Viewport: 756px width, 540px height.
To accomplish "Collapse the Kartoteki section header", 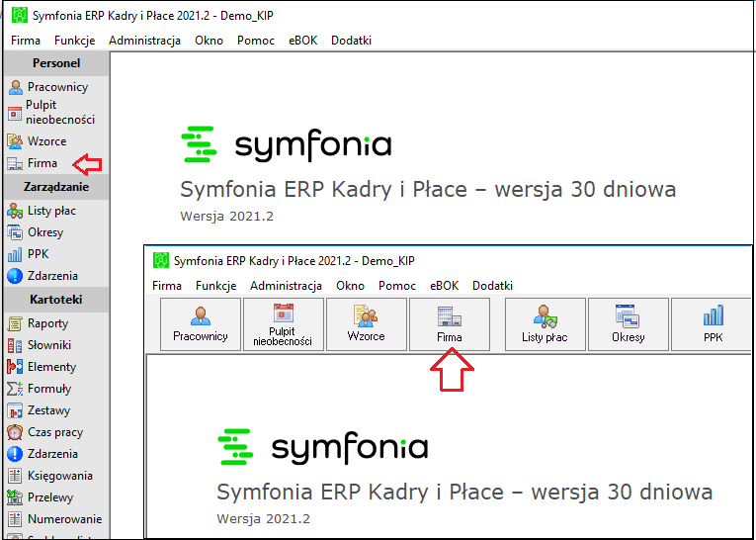I will tap(56, 300).
